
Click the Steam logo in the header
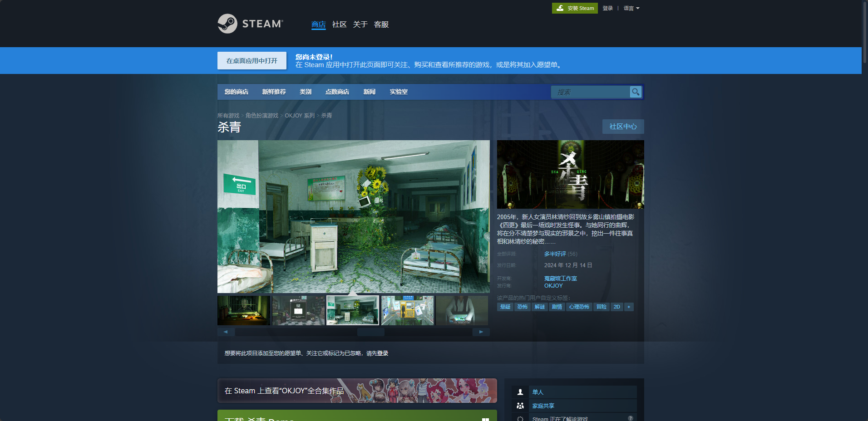(x=250, y=24)
